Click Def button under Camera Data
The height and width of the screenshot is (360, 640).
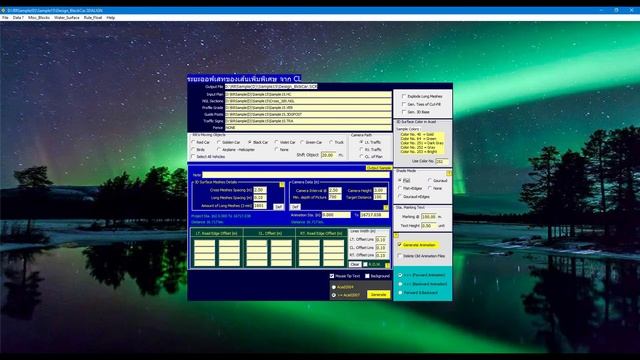point(295,207)
